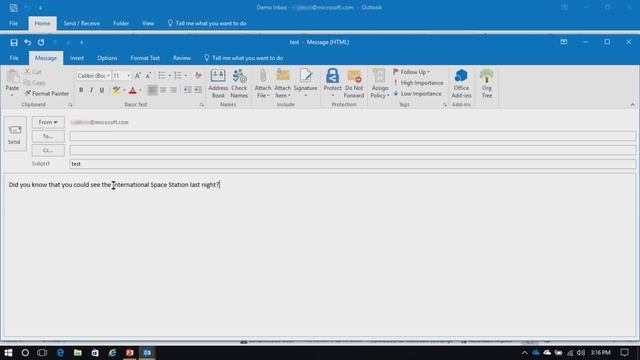Screen dimensions: 640x360
Task: Click Tell me what you want to do in message window
Action: click(243, 58)
